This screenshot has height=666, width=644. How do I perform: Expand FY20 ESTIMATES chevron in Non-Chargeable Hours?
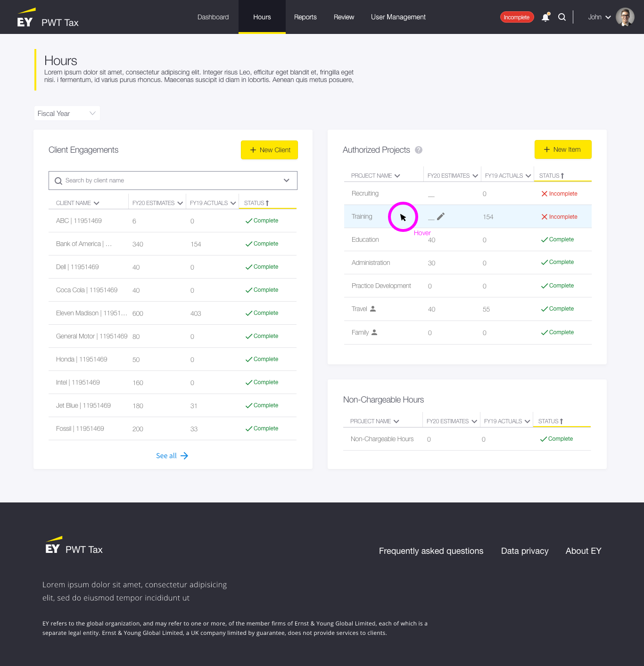(474, 421)
